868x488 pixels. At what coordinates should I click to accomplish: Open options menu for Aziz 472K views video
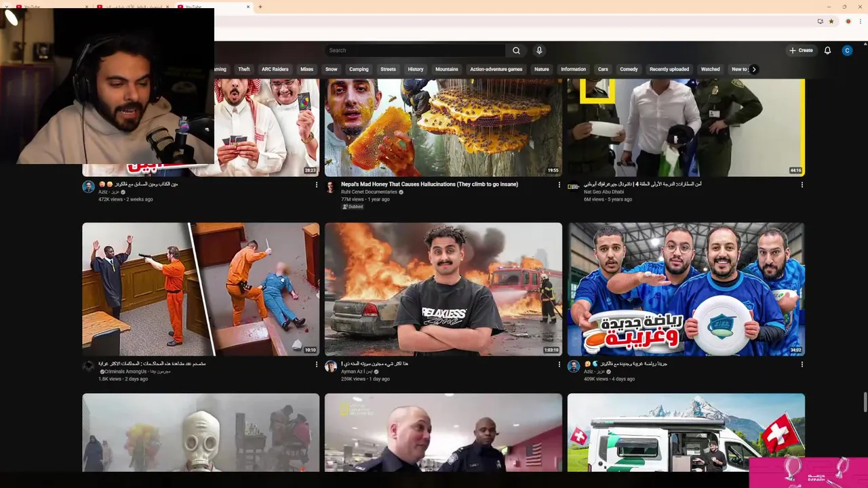[x=316, y=184]
